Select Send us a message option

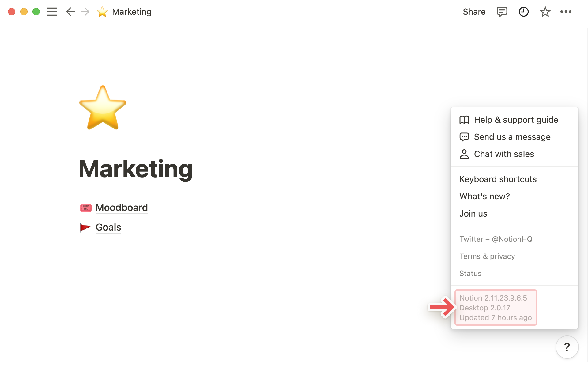coord(512,136)
